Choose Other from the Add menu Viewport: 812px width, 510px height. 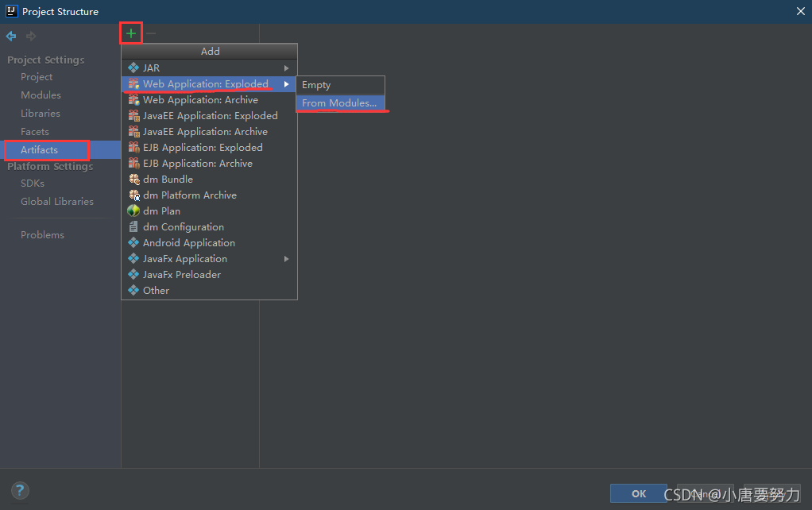point(209,291)
